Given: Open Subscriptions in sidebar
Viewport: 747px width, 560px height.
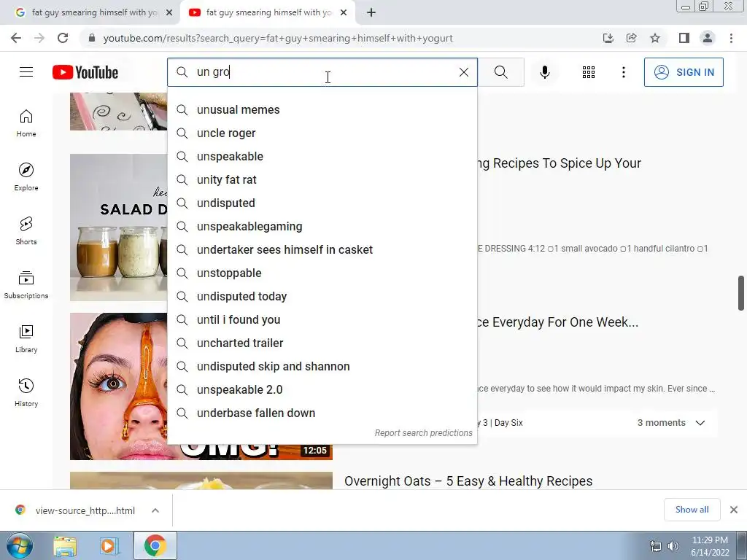Looking at the screenshot, I should pyautogui.click(x=26, y=284).
